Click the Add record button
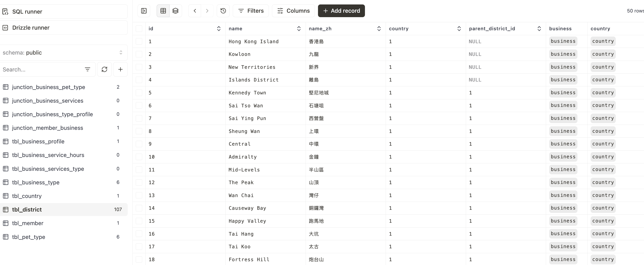This screenshot has width=644, height=265. pos(341,11)
